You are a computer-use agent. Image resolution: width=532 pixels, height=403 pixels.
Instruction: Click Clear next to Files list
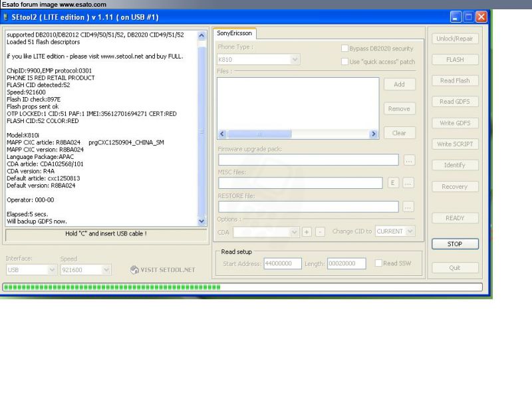click(400, 133)
